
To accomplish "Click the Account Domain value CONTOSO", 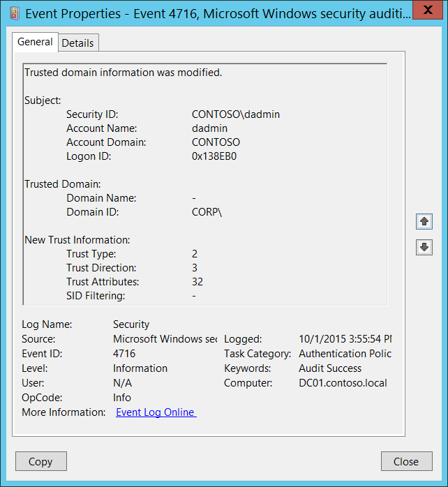I will [x=216, y=142].
